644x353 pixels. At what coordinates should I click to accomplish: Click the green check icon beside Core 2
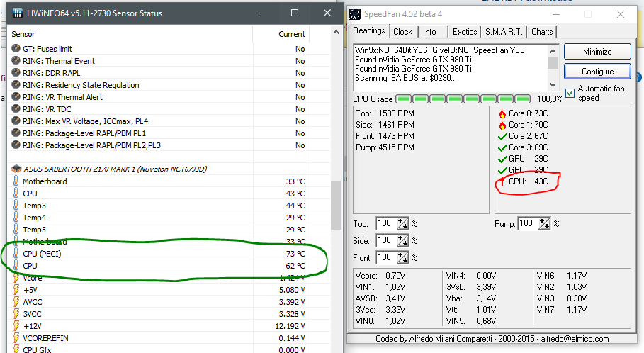tap(502, 136)
